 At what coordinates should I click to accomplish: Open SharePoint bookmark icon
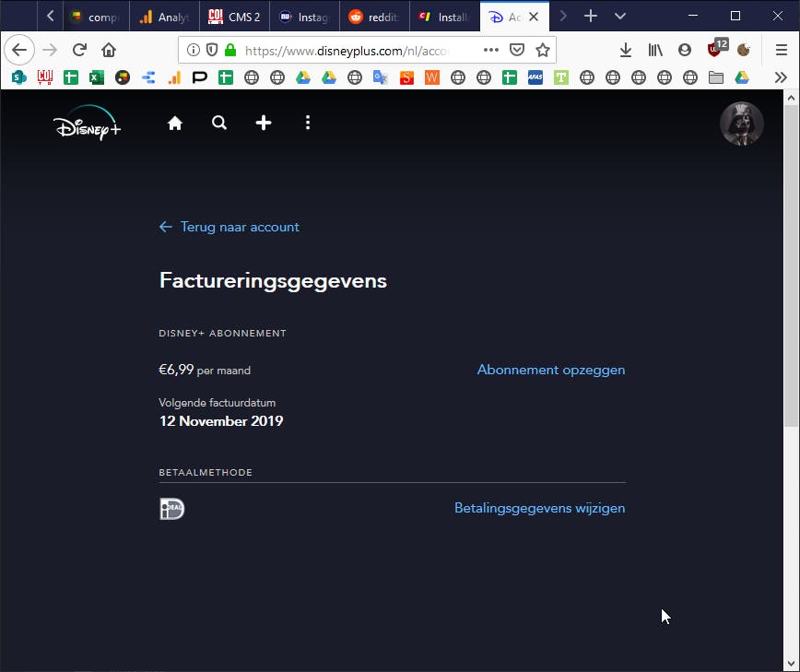pyautogui.click(x=18, y=77)
